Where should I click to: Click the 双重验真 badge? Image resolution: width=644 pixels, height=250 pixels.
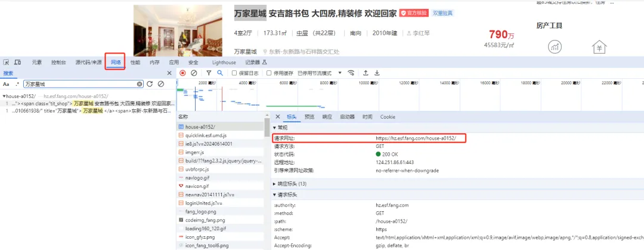pyautogui.click(x=442, y=13)
